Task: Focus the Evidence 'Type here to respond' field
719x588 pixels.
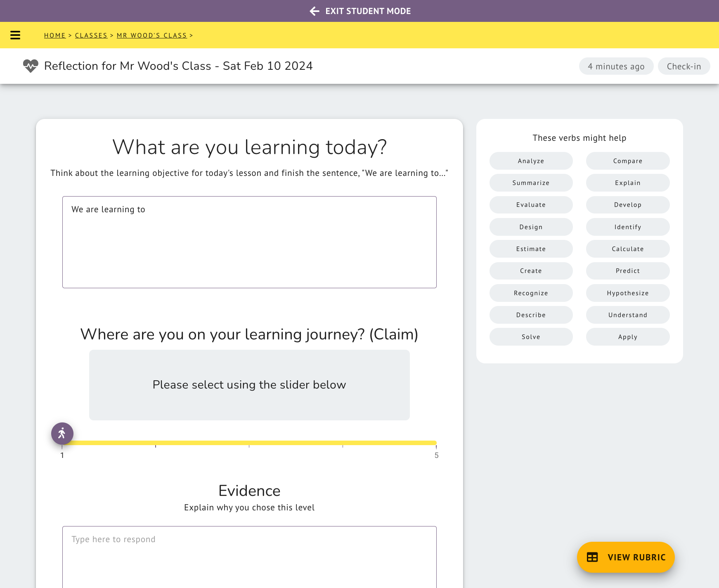Action: tap(249, 557)
